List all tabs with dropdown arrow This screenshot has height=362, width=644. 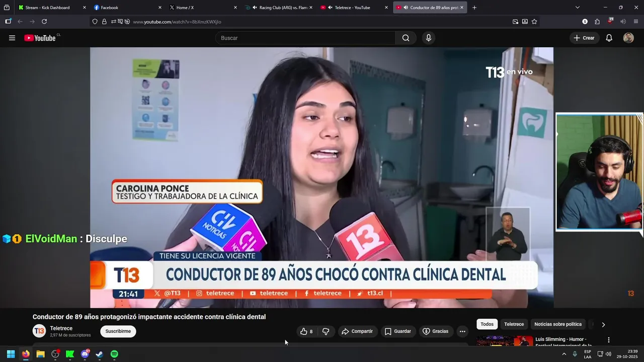point(577,8)
